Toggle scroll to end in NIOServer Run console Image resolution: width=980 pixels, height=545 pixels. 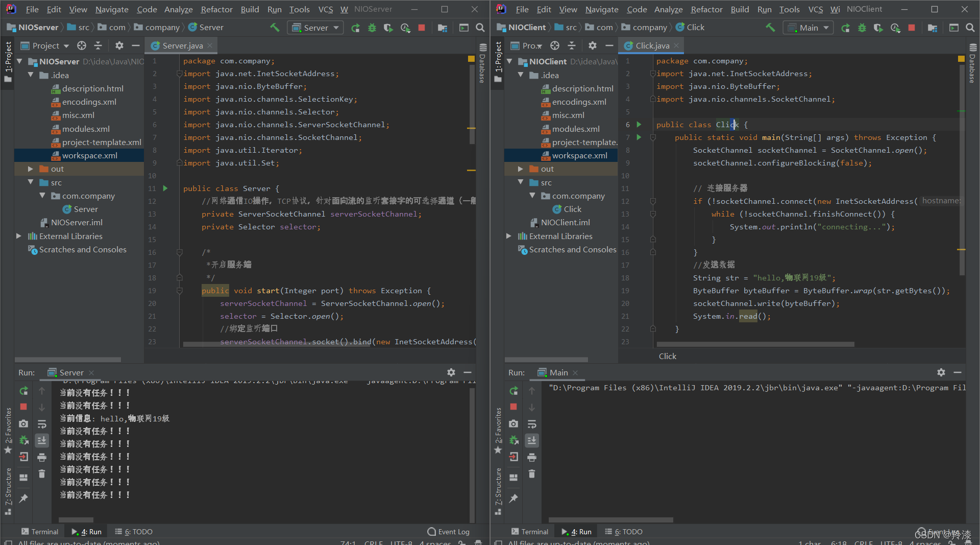(x=42, y=440)
